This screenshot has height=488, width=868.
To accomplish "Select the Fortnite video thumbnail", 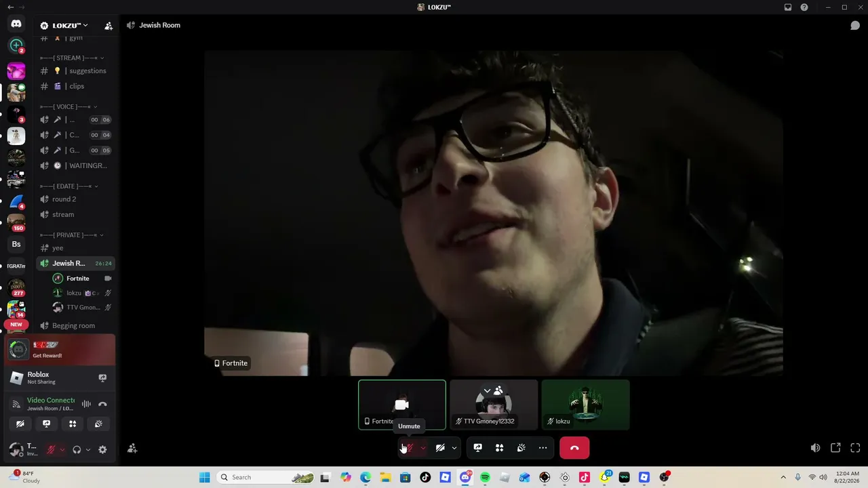I will pyautogui.click(x=402, y=405).
